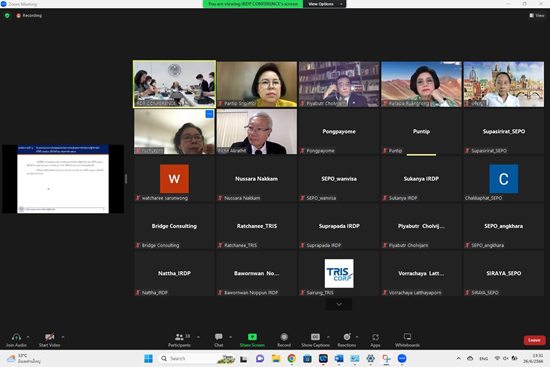Click the Pongpayome participant name
The width and height of the screenshot is (550, 367).
pos(339,131)
